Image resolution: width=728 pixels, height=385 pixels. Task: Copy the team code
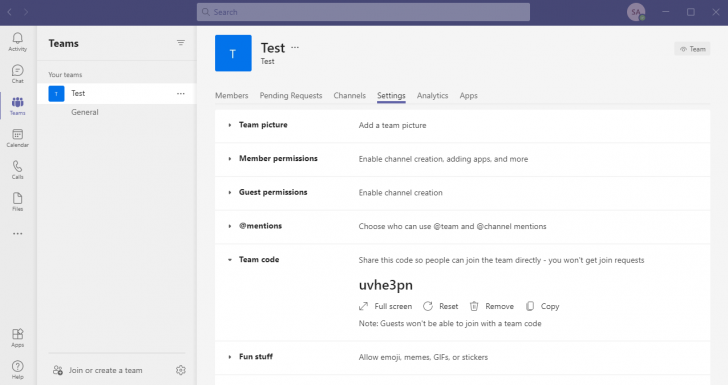(542, 306)
